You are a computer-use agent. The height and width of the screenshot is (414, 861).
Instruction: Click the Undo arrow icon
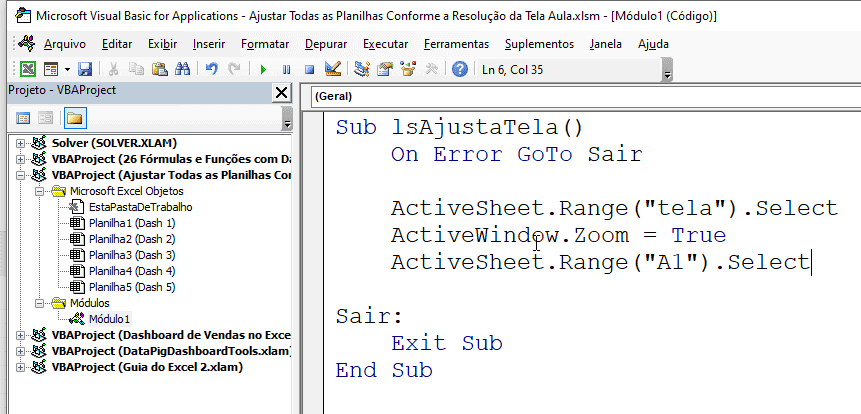(211, 69)
